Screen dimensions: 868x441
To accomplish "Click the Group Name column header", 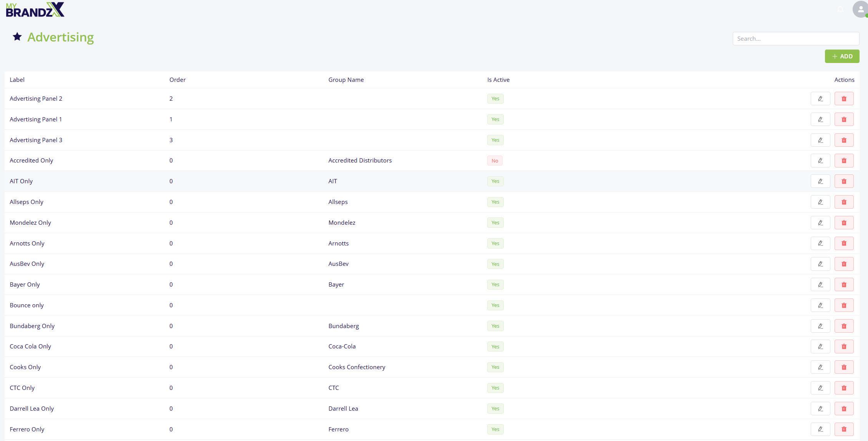I will coord(346,80).
